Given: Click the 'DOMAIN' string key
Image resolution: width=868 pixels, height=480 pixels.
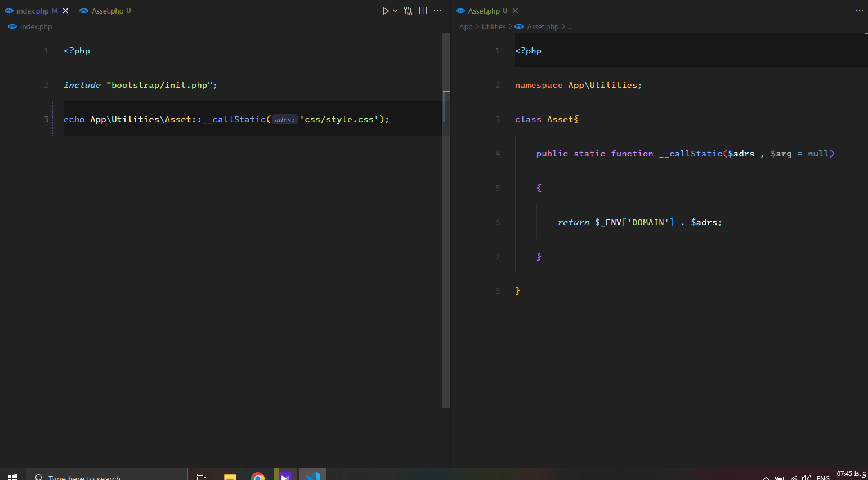Looking at the screenshot, I should (648, 222).
